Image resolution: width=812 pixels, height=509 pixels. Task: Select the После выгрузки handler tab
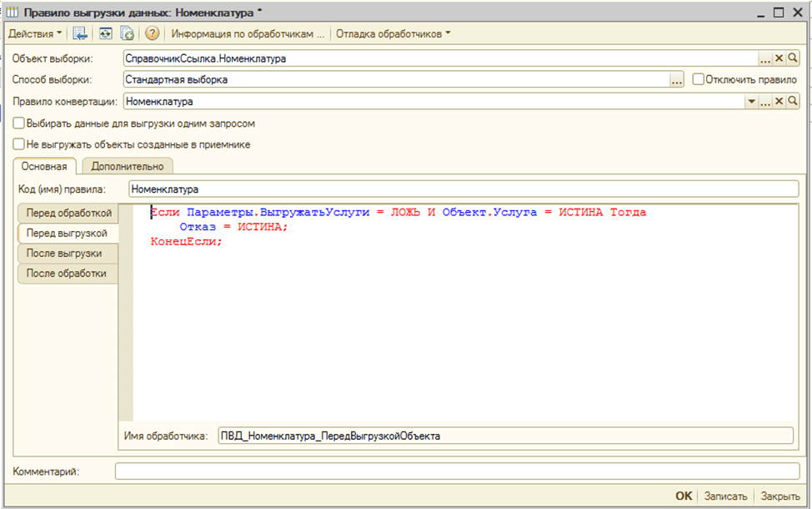click(x=64, y=254)
